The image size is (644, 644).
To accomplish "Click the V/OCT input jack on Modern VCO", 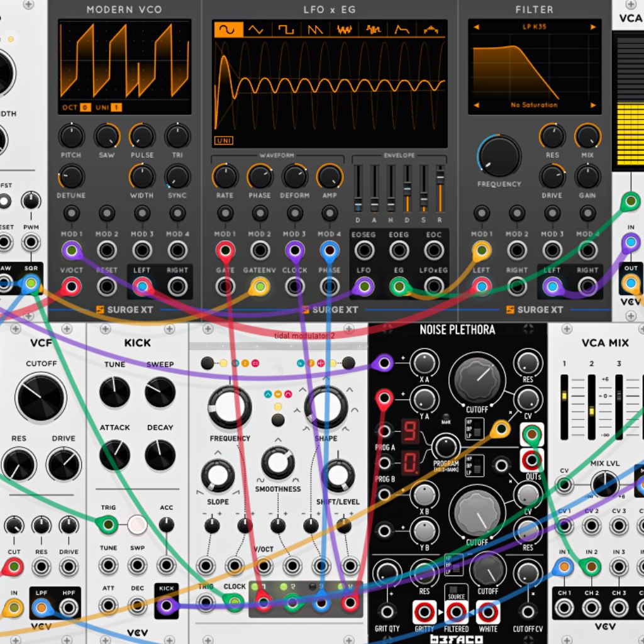I will point(72,286).
